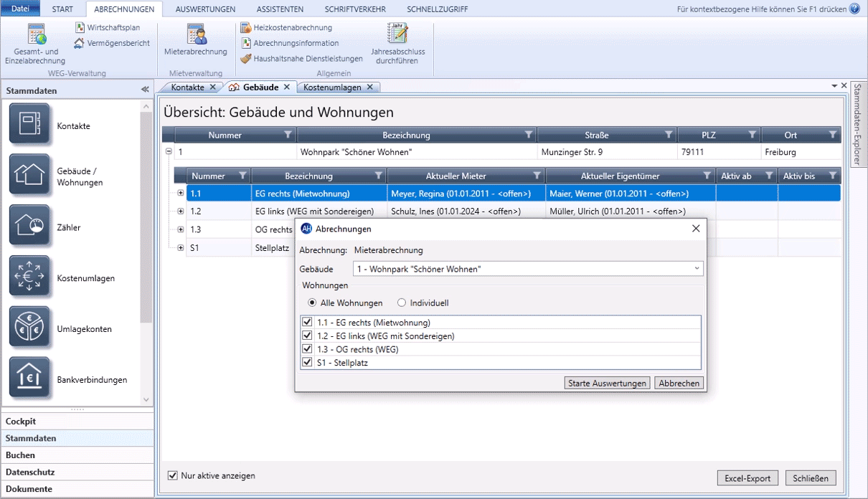Uncheck S1 - Stellplatz in dialog

pos(308,363)
